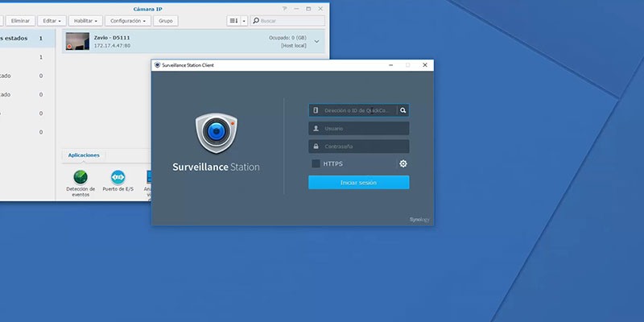The height and width of the screenshot is (322, 644).
Task: Maximize the Cámara IP window
Action: 308,9
